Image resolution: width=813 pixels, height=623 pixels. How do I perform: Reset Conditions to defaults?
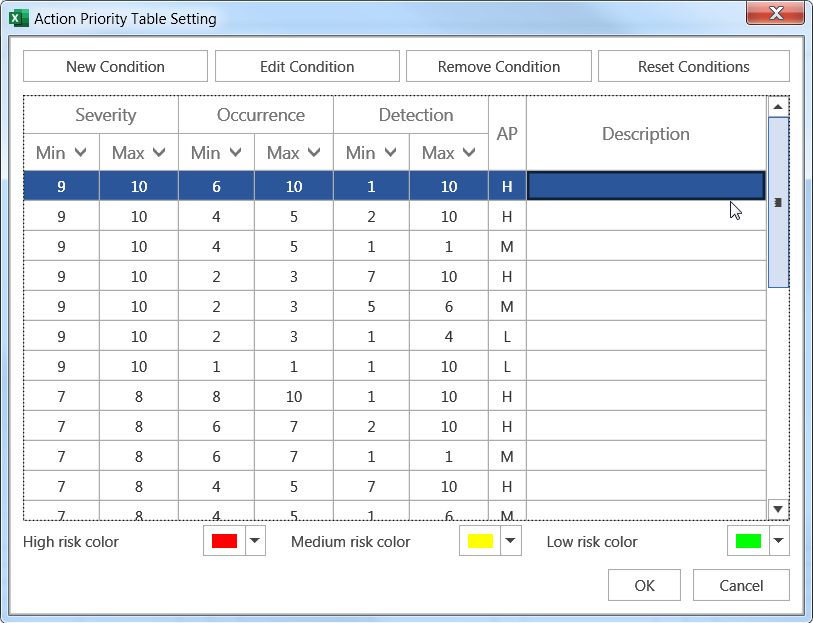point(693,67)
